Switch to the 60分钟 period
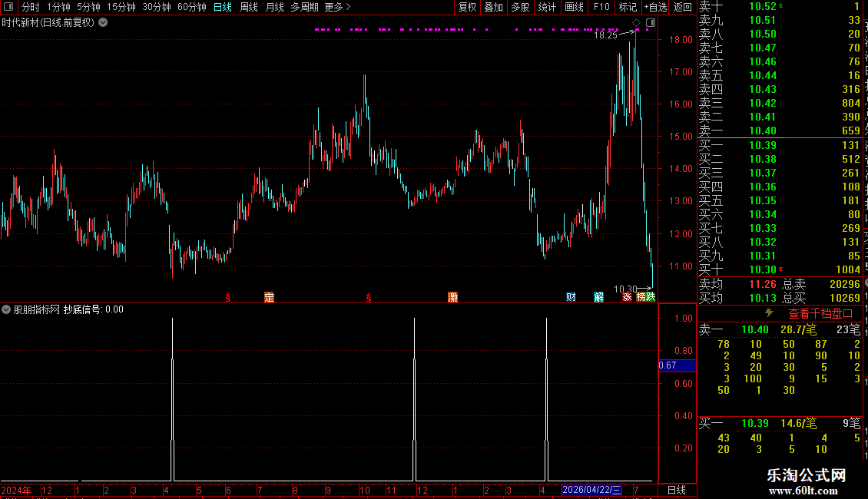 pyautogui.click(x=192, y=7)
